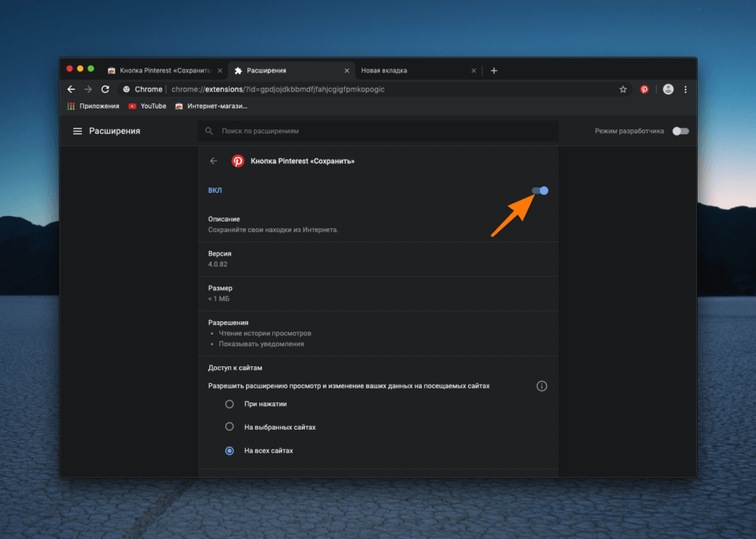Open the Приложения bookmark shortcut

(x=93, y=106)
